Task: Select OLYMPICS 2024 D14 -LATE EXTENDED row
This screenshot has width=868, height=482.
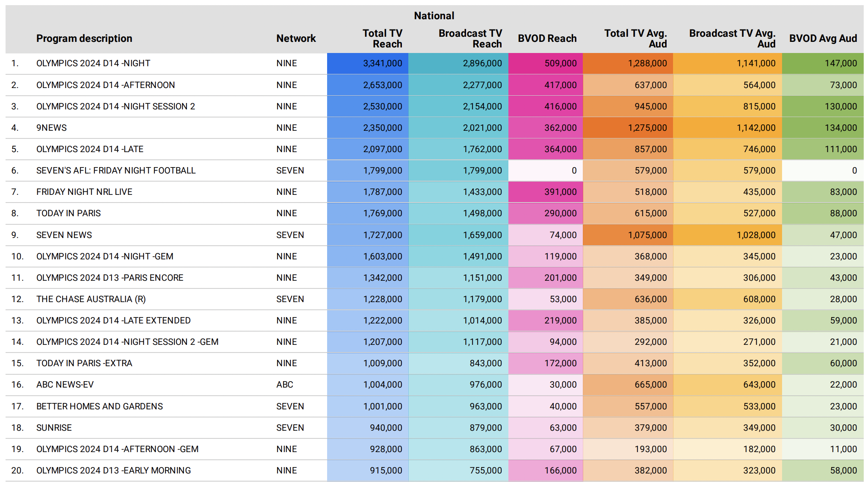Action: [434, 320]
